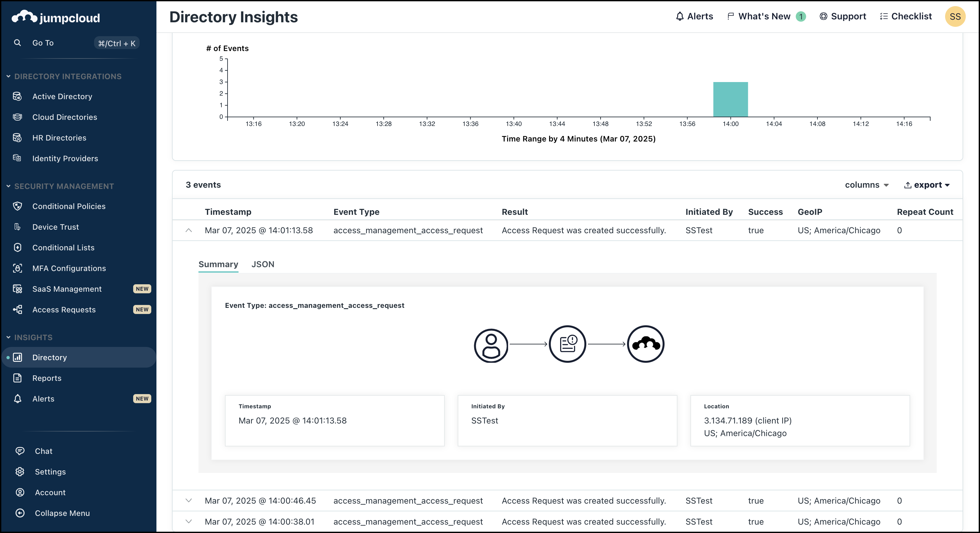
Task: Open the Support lifebuoy icon
Action: point(823,16)
